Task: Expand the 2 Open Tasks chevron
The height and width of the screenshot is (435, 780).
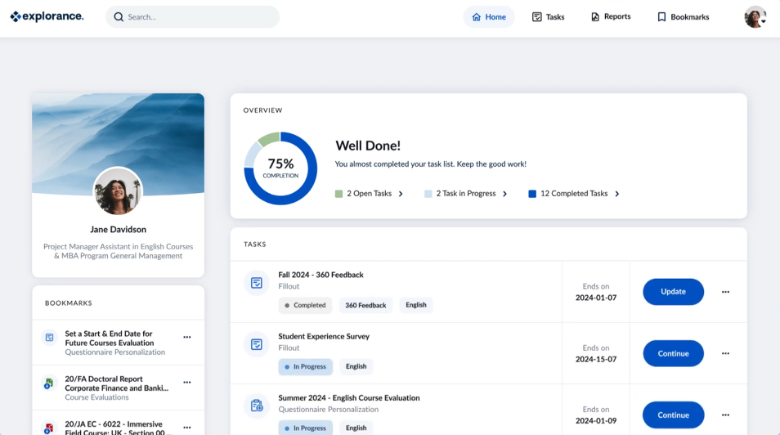Action: (400, 194)
